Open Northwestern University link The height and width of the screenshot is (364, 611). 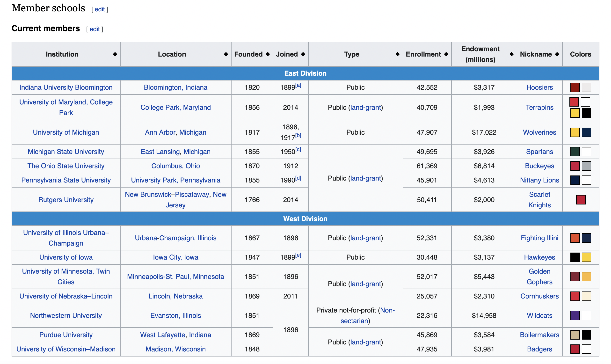click(x=66, y=316)
